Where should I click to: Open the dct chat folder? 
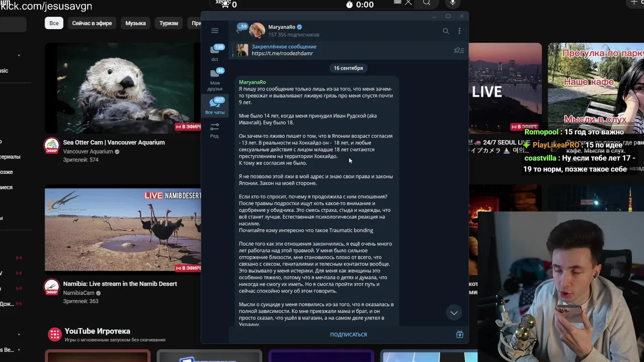pos(215,53)
